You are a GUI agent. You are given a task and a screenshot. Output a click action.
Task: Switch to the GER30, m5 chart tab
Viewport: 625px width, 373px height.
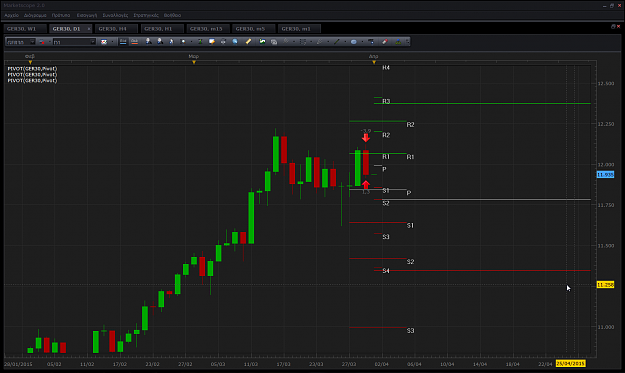pyautogui.click(x=254, y=29)
